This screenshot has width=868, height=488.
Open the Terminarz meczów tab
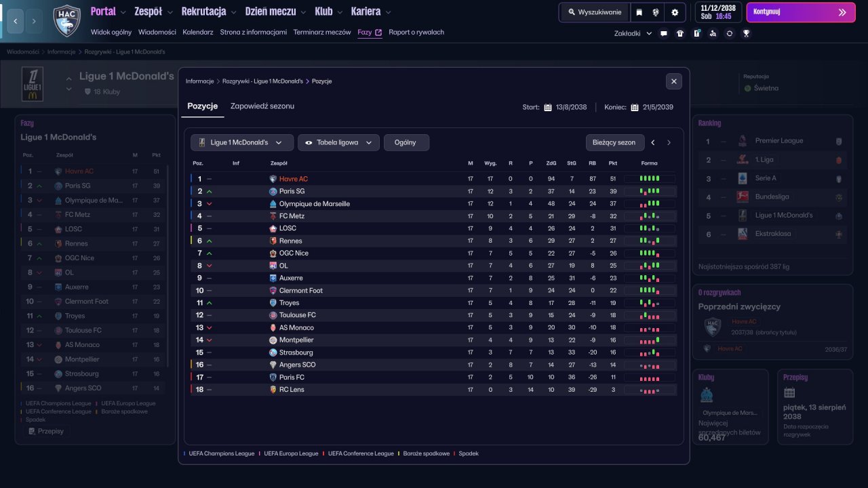tap(322, 32)
